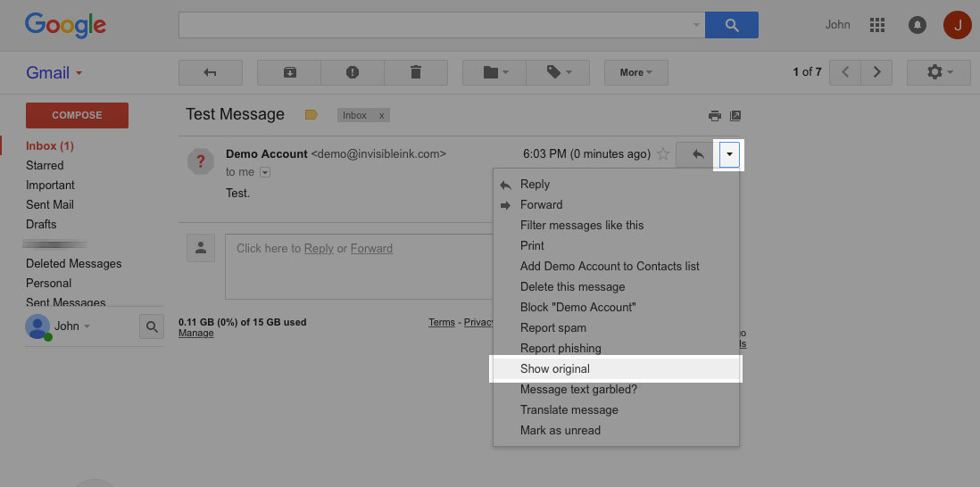The width and height of the screenshot is (980, 487).
Task: Click the message options dropdown arrow
Action: [x=729, y=154]
